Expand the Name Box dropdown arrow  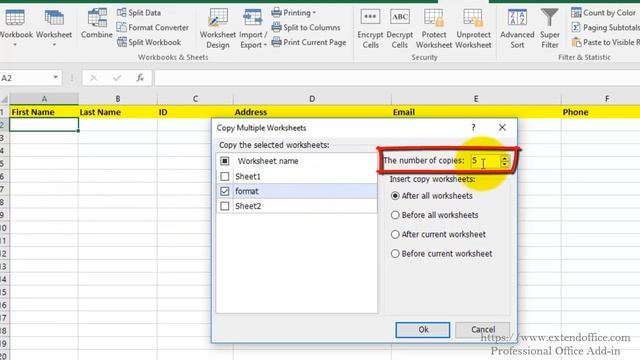tap(55, 77)
